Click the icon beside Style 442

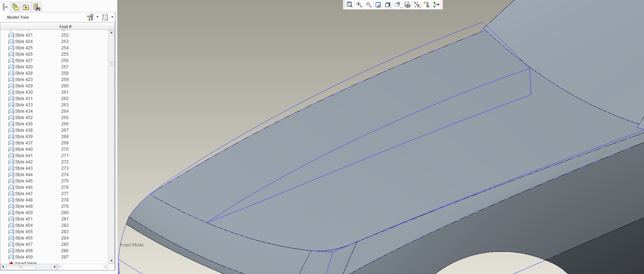pyautogui.click(x=11, y=162)
